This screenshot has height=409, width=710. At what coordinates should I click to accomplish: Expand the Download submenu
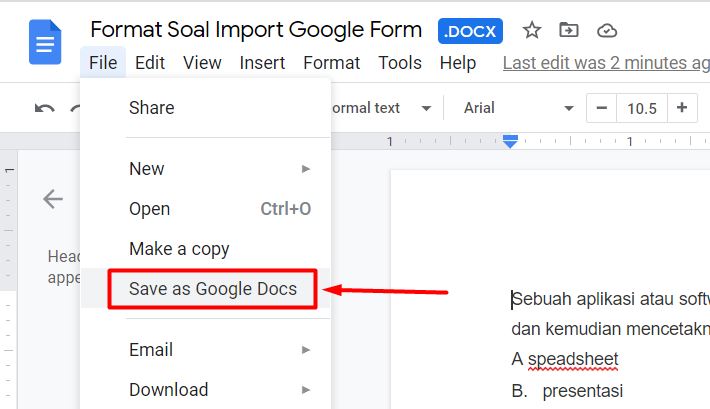pyautogui.click(x=206, y=390)
